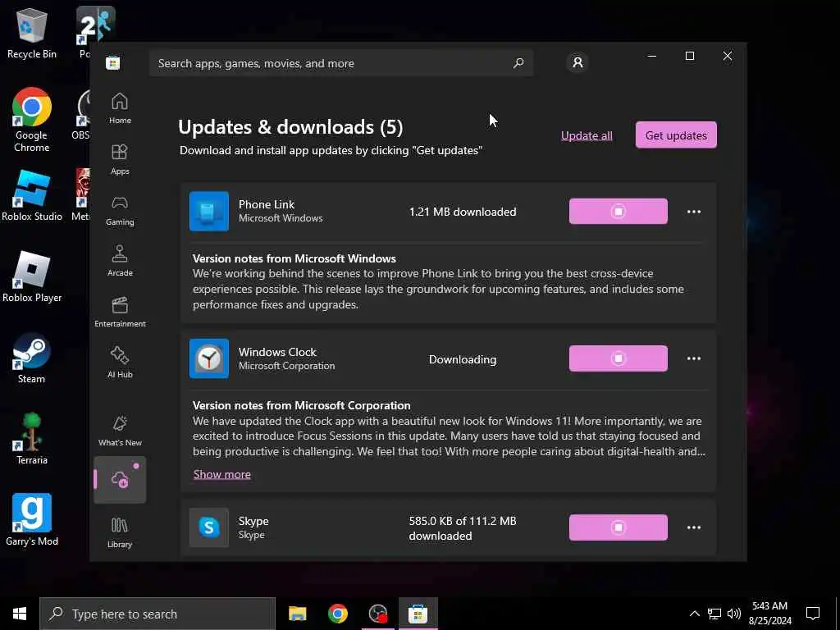Open the Gaming section
Screen dimensions: 840x630
(120, 210)
